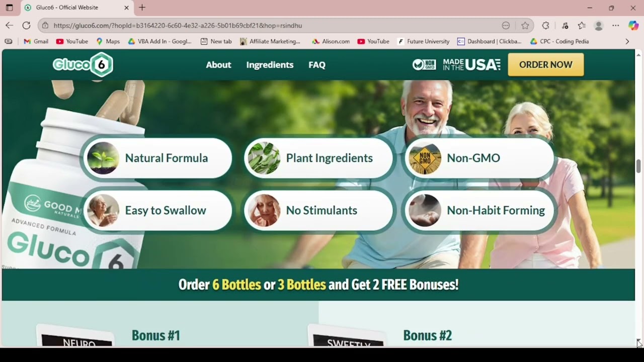
Task: Click the "Bonus #1" heading
Action: pos(155,335)
